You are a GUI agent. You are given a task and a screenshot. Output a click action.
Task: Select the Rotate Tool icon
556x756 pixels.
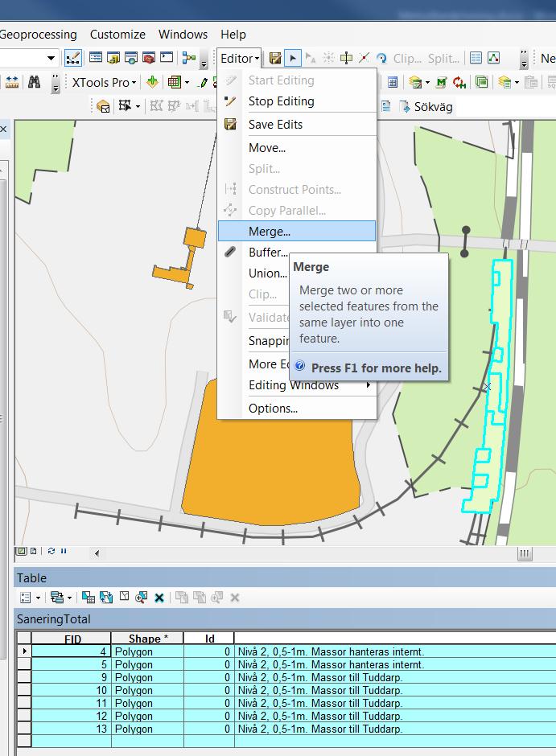click(381, 59)
